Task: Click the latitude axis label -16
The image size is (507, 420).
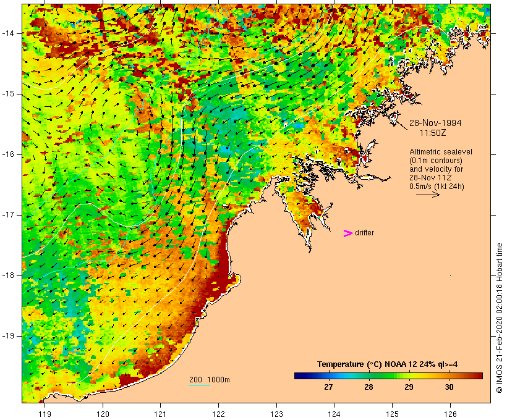Action: (x=8, y=154)
